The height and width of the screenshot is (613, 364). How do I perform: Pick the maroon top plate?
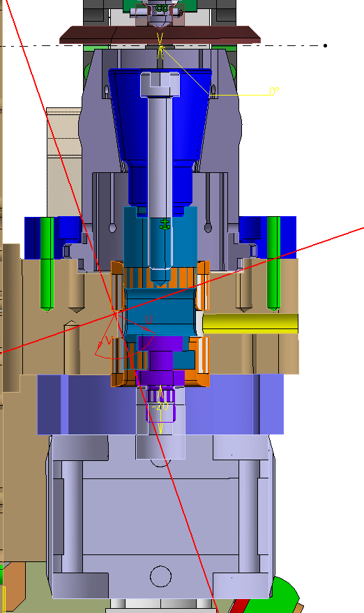coord(160,34)
